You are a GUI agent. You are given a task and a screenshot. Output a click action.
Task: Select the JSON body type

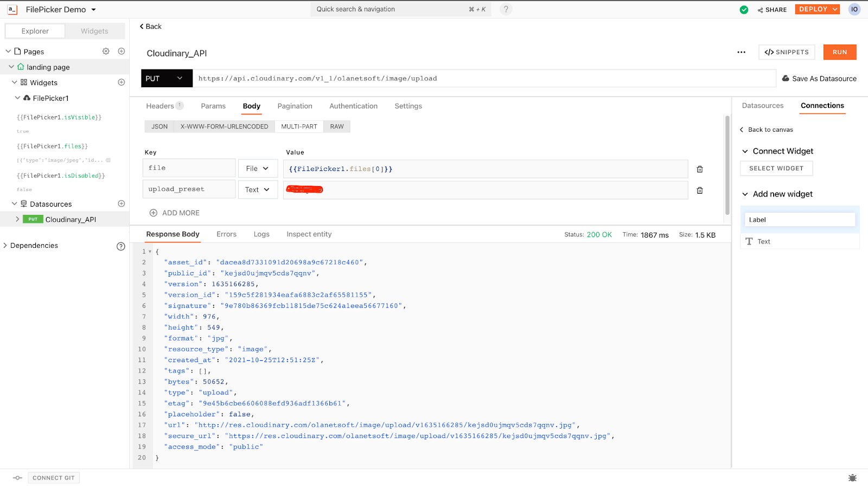pos(159,127)
